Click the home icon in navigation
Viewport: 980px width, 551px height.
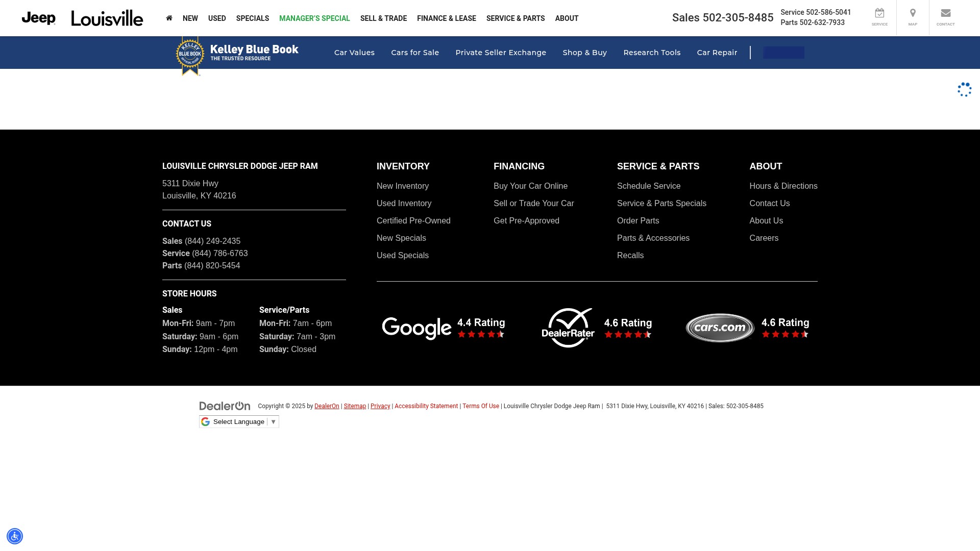click(x=169, y=18)
